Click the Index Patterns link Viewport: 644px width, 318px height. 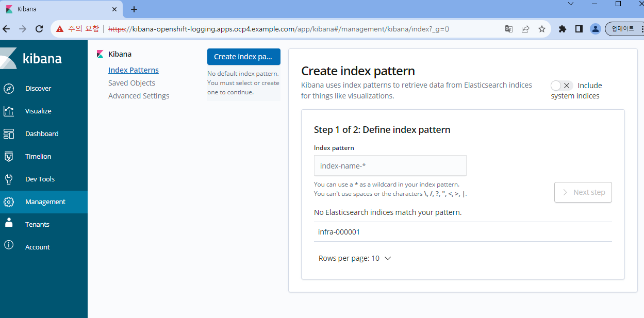coord(133,70)
